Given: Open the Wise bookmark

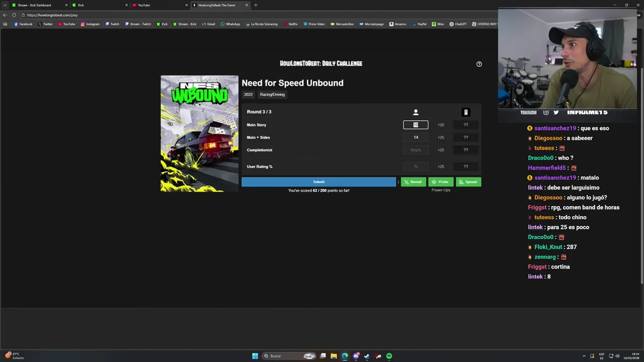Looking at the screenshot, I should pos(438,24).
